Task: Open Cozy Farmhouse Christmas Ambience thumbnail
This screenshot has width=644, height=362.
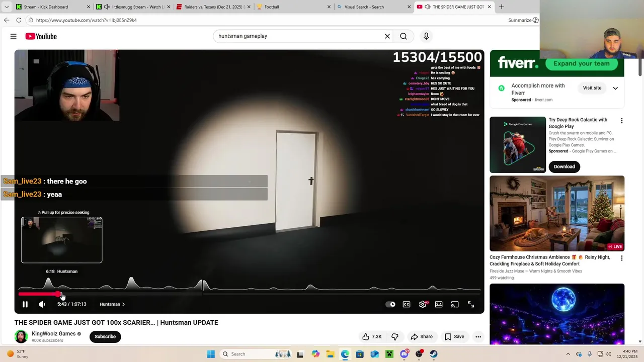Action: coord(557,213)
